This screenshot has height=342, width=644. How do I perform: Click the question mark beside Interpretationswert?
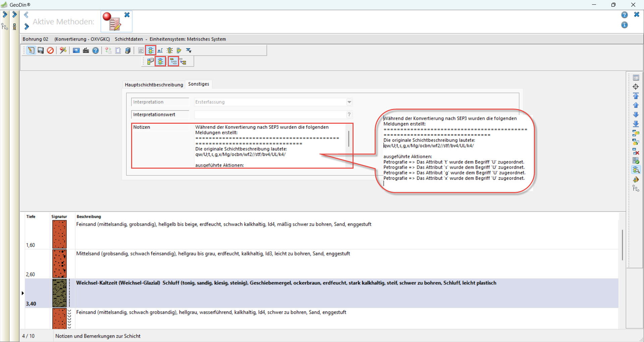click(349, 114)
